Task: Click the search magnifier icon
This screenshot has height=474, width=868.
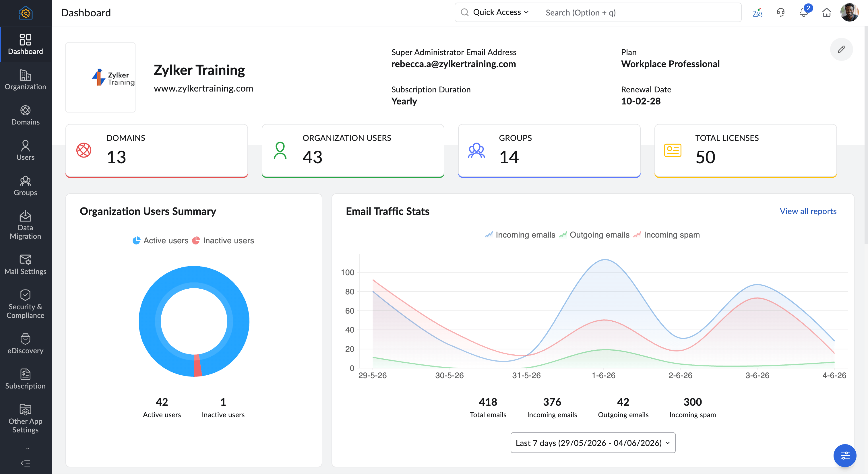Action: point(465,12)
